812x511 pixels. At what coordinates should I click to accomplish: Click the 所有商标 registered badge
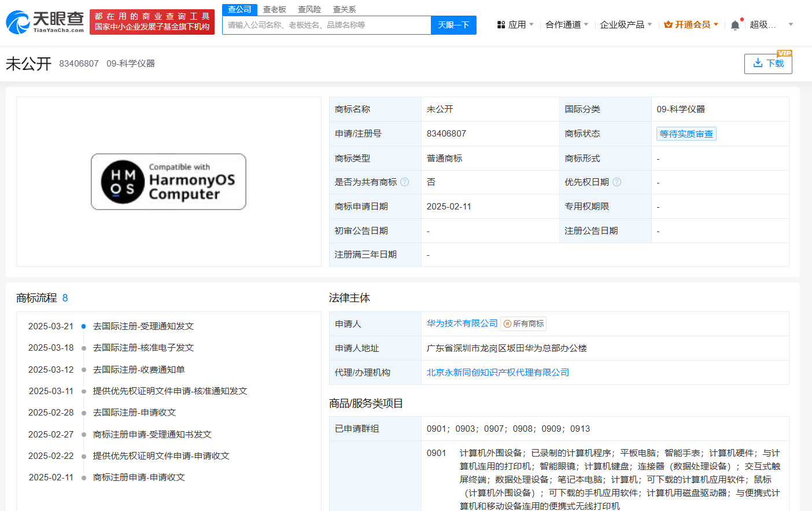(x=523, y=324)
